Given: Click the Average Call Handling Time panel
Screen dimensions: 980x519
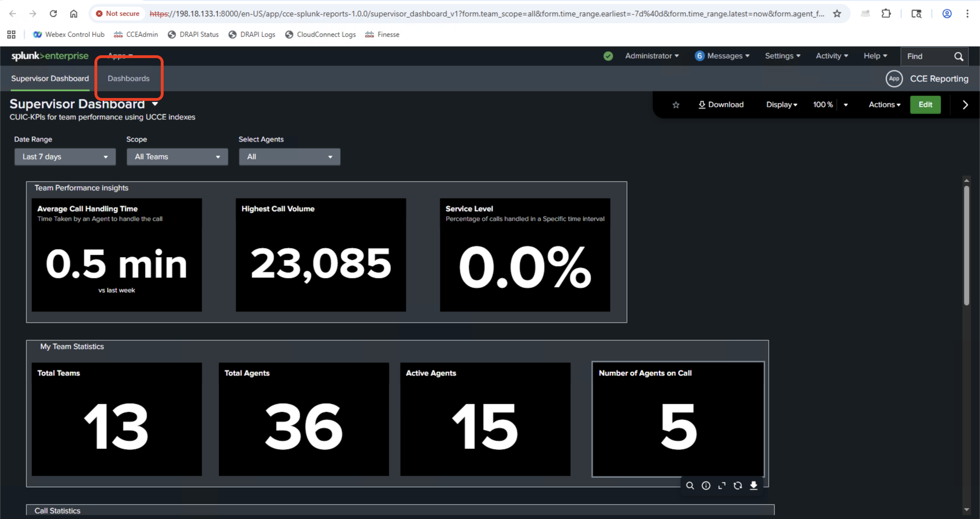Looking at the screenshot, I should [x=117, y=255].
